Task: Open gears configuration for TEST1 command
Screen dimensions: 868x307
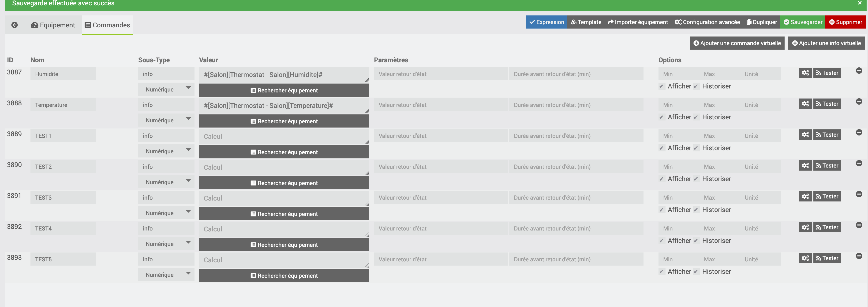Action: 805,135
